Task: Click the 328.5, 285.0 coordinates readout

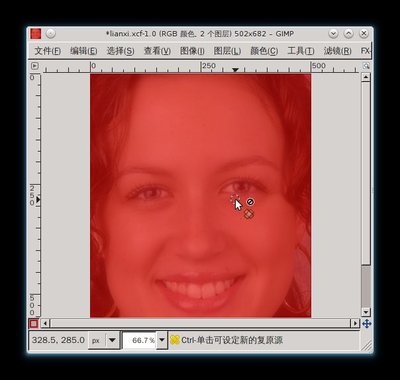Action: point(58,340)
